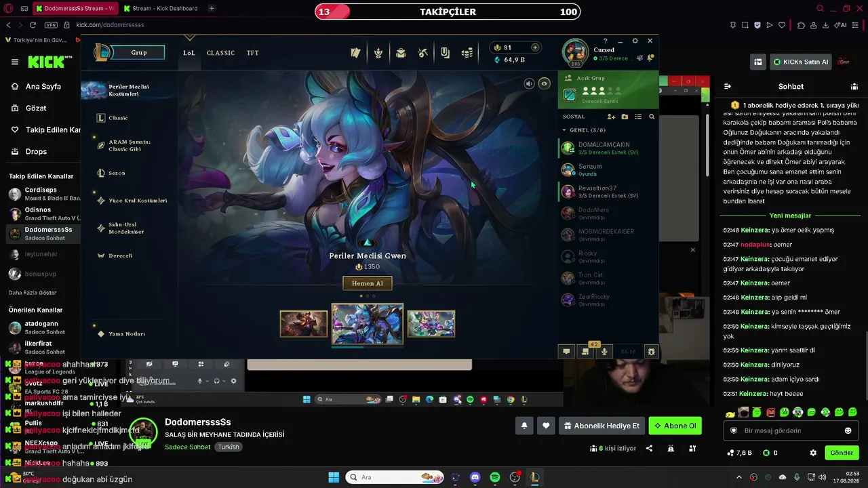The width and height of the screenshot is (868, 488).
Task: Open the Kick hamburger menu
Action: pos(15,62)
